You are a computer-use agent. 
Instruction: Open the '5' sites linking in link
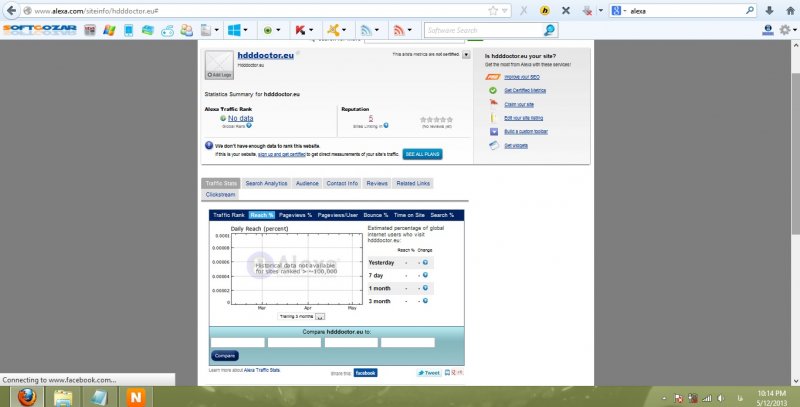click(x=370, y=118)
